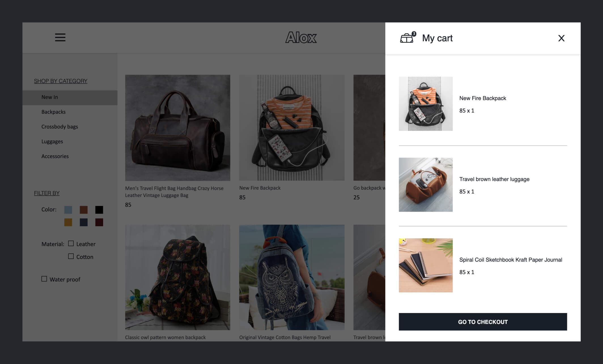Expand the Backpacks category

point(53,112)
